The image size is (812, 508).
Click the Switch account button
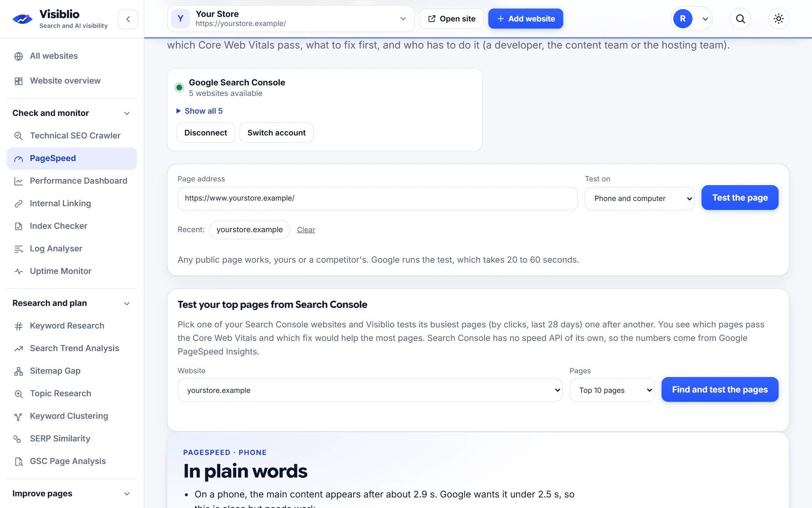coord(276,133)
